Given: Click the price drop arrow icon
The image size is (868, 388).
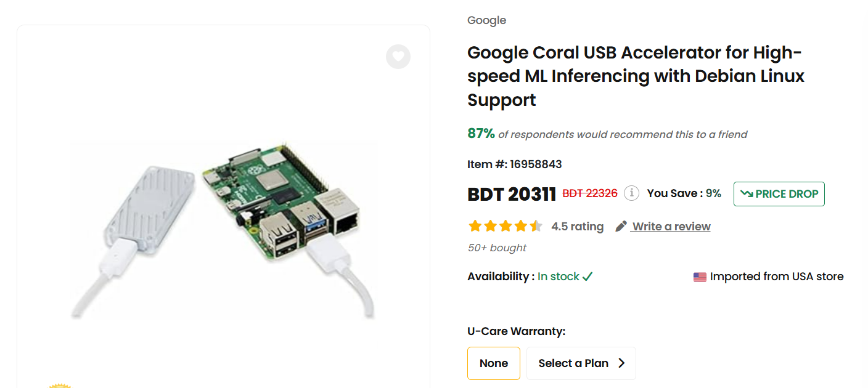Looking at the screenshot, I should pos(747,193).
